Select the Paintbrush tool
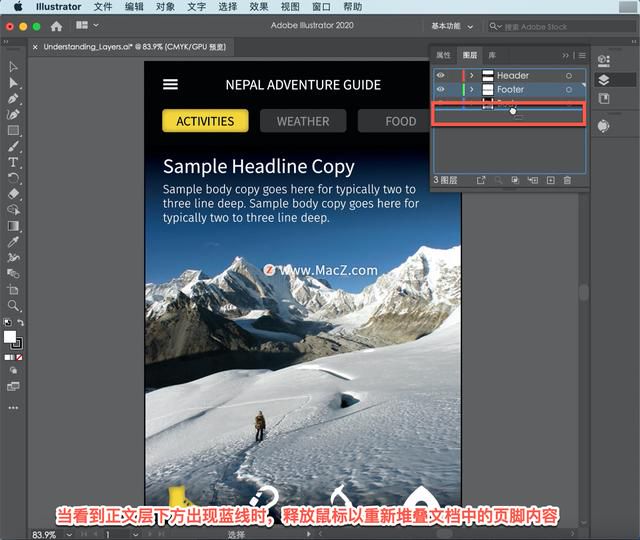Screen dimensions: 640x540 pyautogui.click(x=13, y=147)
